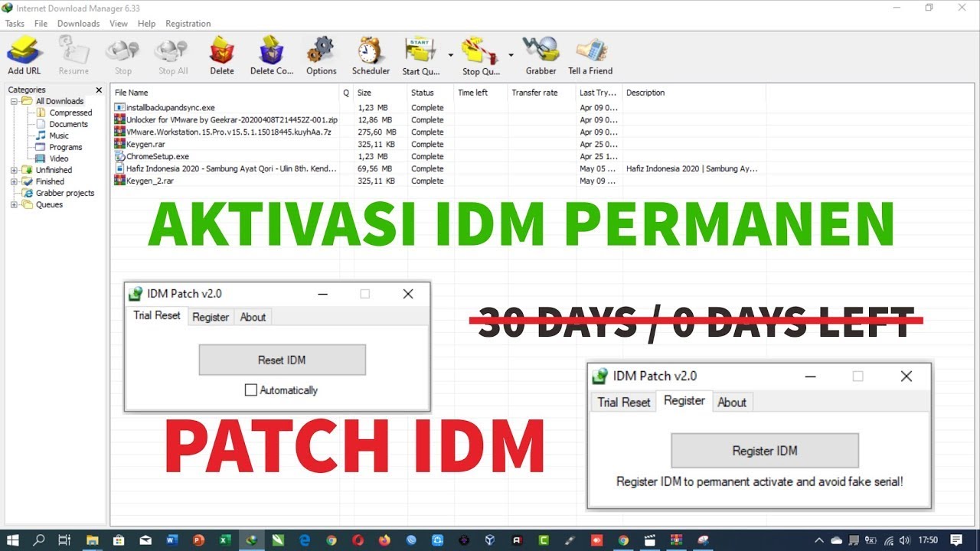Image resolution: width=980 pixels, height=551 pixels.
Task: Open the Stop Queue dropdown arrow
Action: 511,55
